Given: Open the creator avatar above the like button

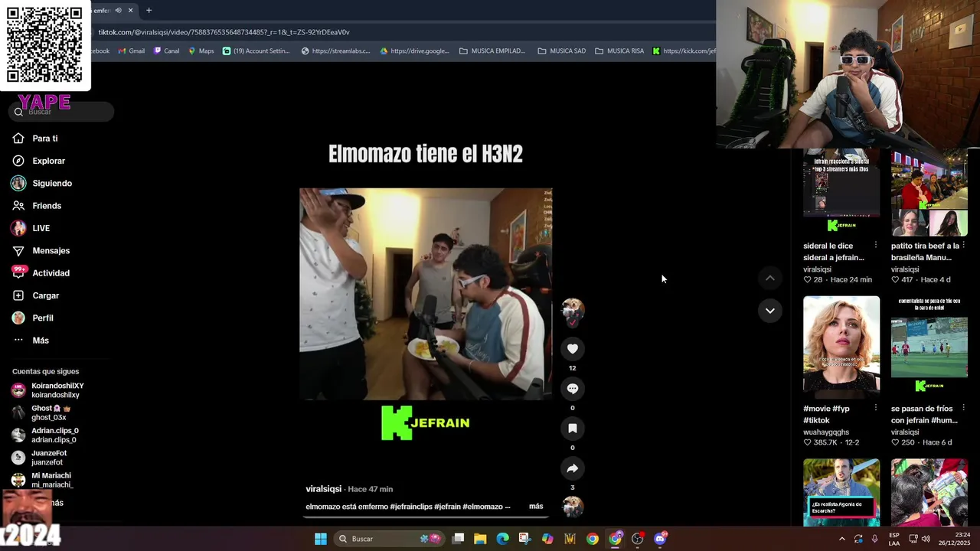Looking at the screenshot, I should tap(572, 310).
